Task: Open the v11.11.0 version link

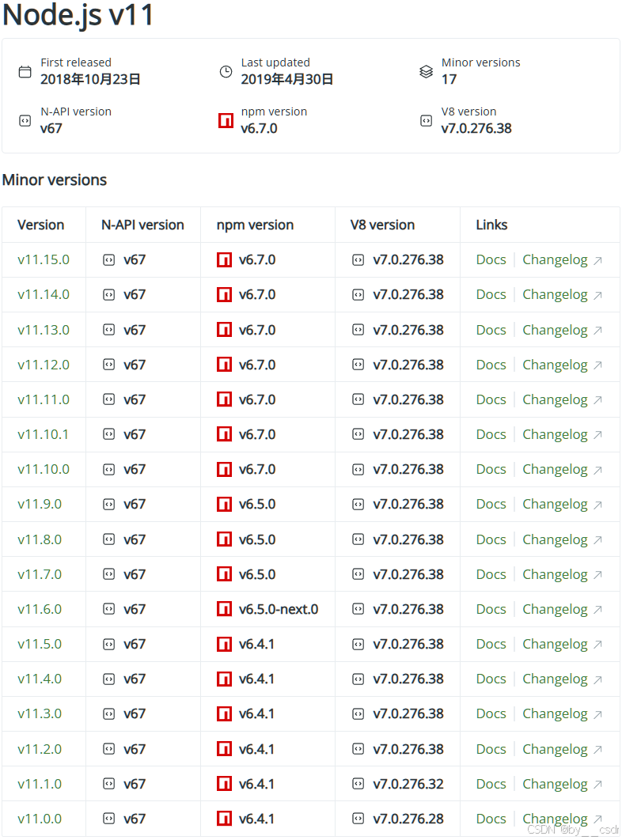Action: point(44,399)
